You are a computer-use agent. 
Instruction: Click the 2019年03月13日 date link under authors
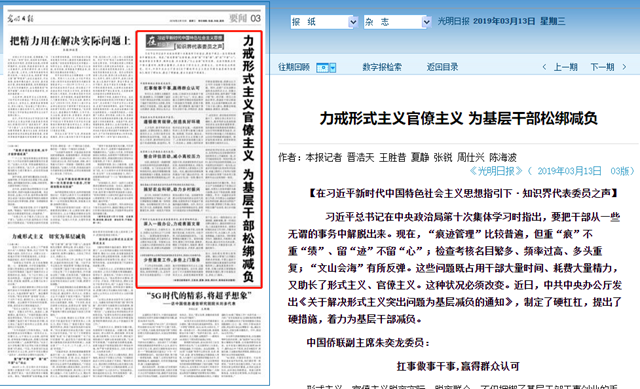point(569,171)
